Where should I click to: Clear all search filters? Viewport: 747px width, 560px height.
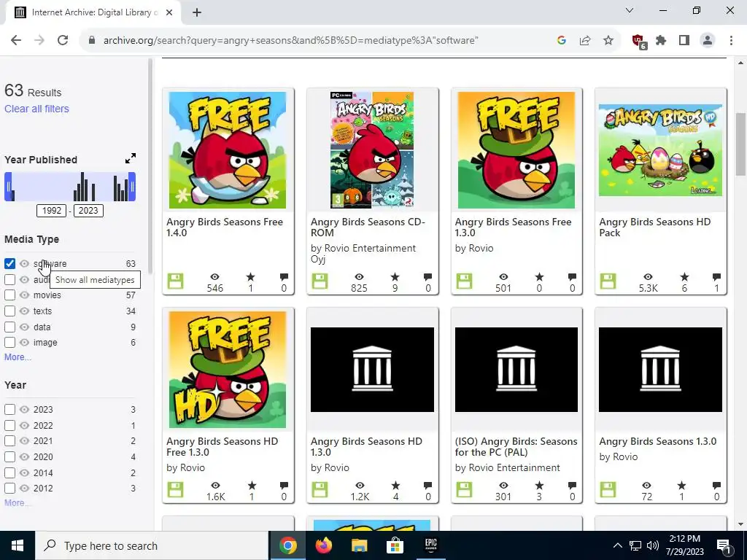(36, 109)
